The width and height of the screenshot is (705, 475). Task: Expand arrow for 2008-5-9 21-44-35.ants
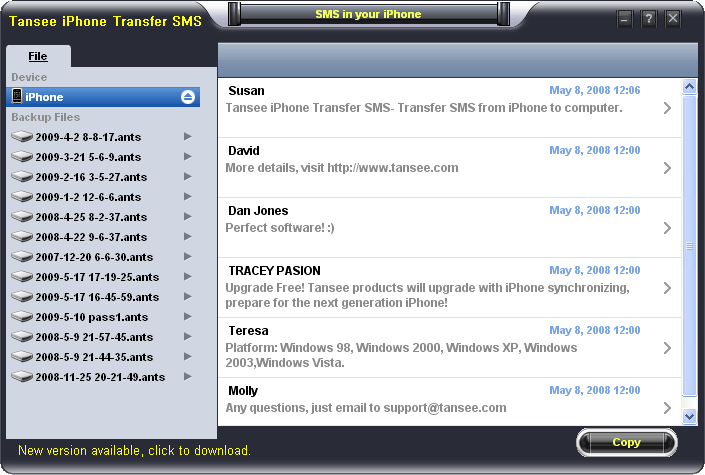tap(188, 357)
